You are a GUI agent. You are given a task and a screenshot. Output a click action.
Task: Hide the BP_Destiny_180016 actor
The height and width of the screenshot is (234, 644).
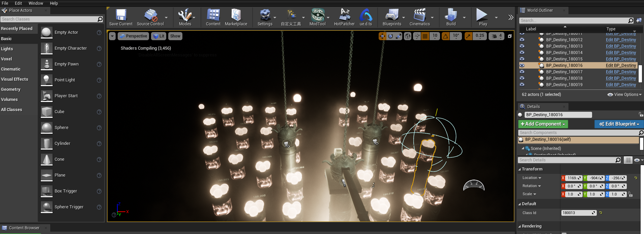(x=522, y=65)
